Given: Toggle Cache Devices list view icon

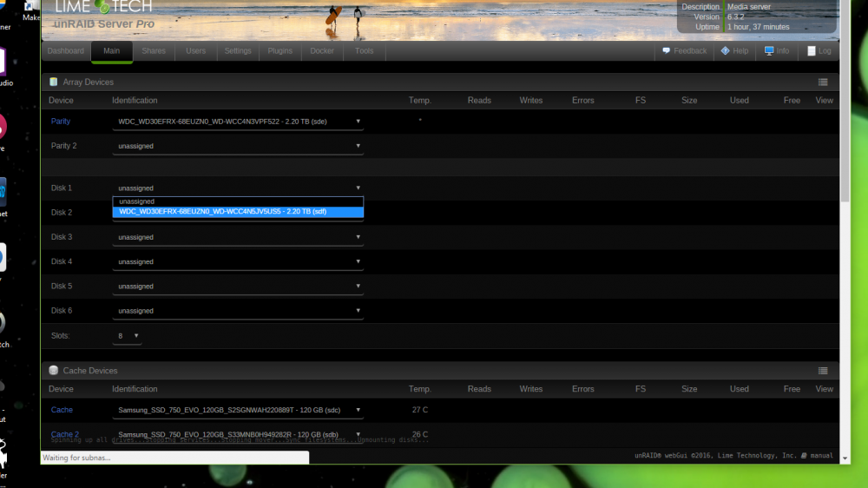Looking at the screenshot, I should coord(823,371).
